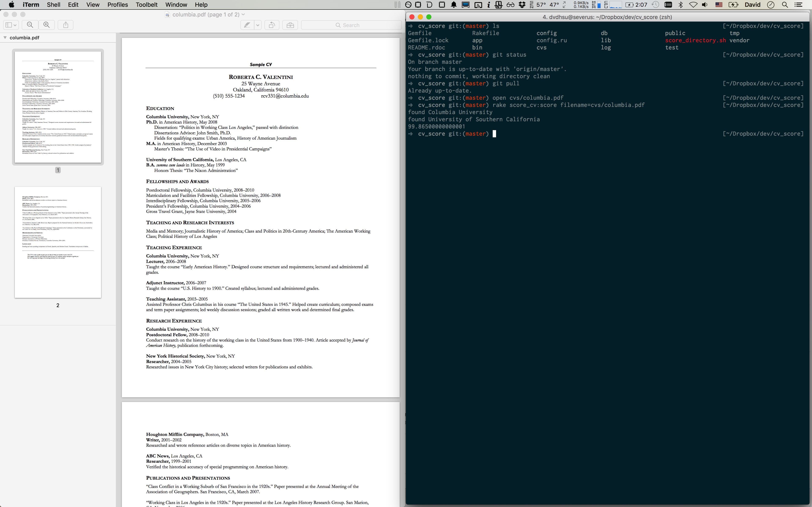Select page 2 thumbnail in sidebar
The image size is (812, 507).
tap(58, 242)
